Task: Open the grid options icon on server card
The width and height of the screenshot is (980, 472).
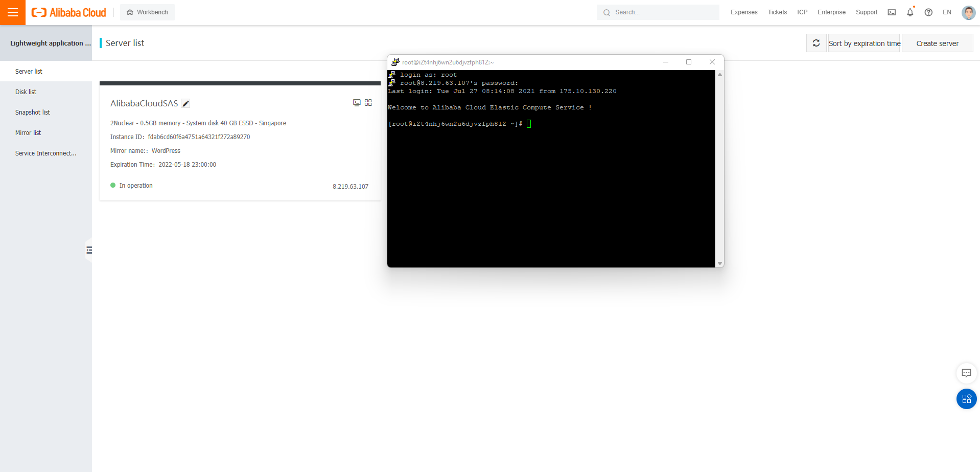Action: (368, 103)
